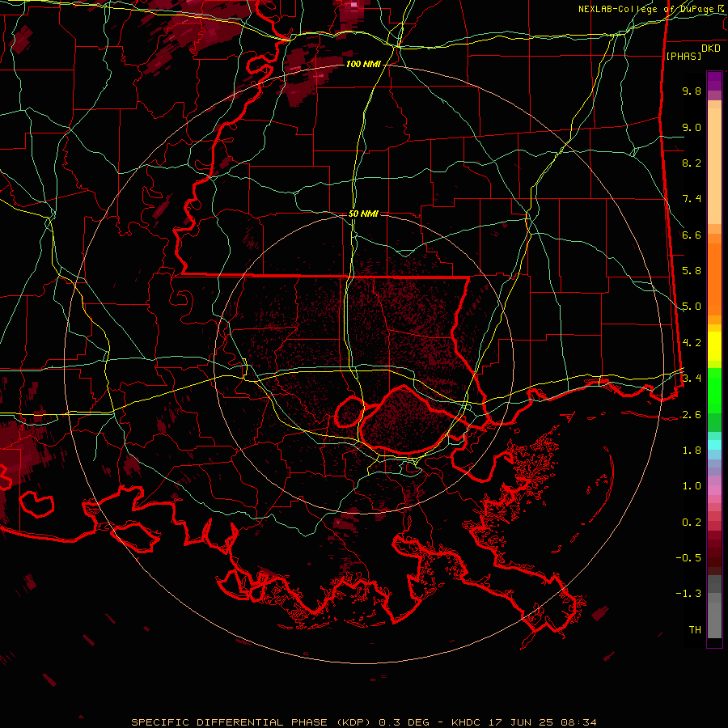Click the 0.2 value on the scale

692,523
